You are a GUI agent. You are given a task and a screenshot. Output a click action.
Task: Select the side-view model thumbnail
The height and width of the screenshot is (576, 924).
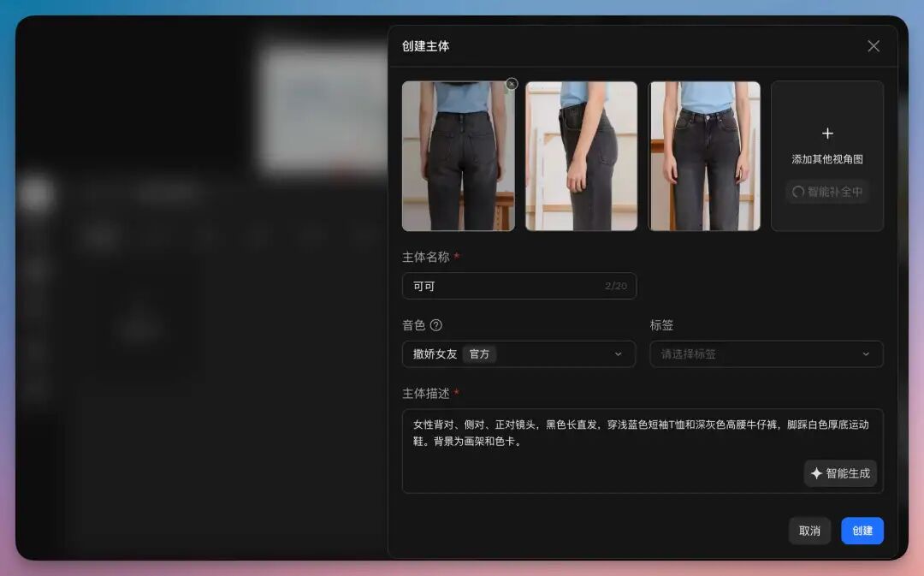[x=581, y=155]
